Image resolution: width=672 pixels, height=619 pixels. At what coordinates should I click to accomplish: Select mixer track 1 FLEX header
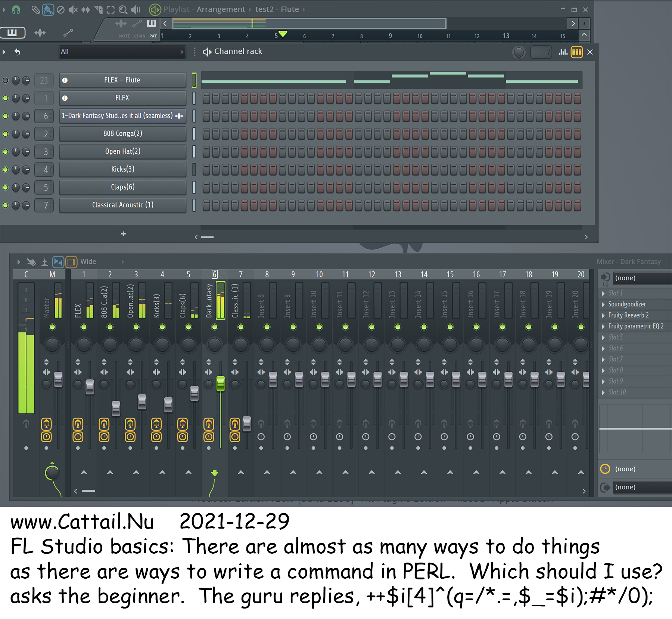click(x=84, y=275)
